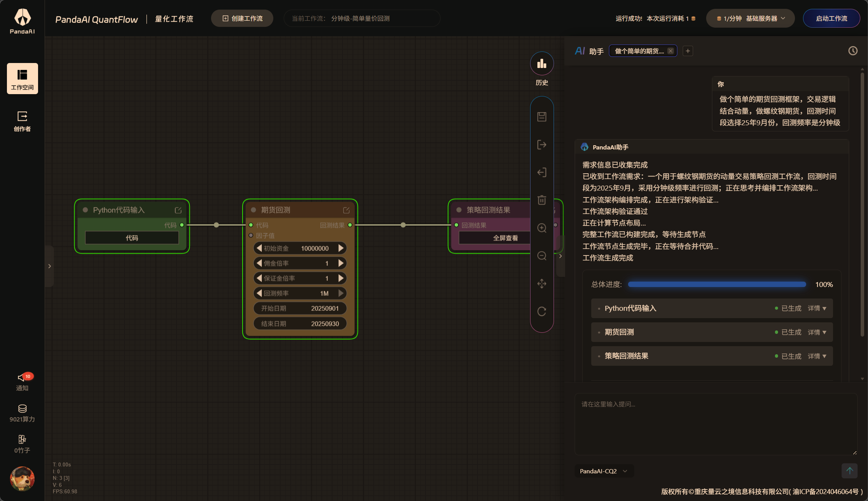Decrease 初始资金 with the left arrow
868x501 pixels.
[x=259, y=248]
